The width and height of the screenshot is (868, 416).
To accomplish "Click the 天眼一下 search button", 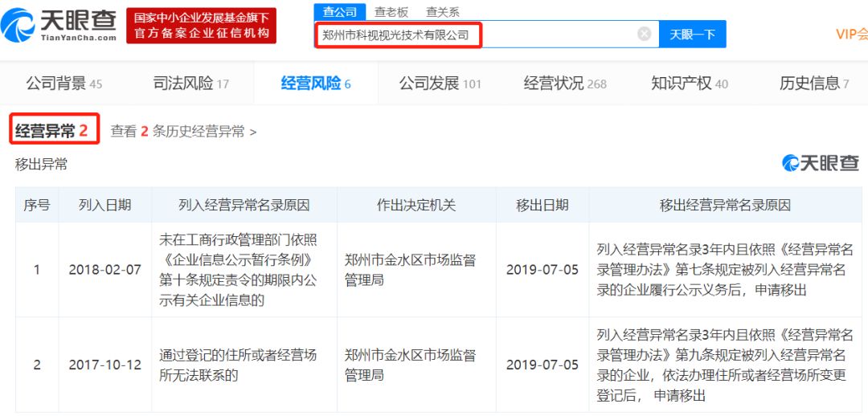I will tap(692, 35).
